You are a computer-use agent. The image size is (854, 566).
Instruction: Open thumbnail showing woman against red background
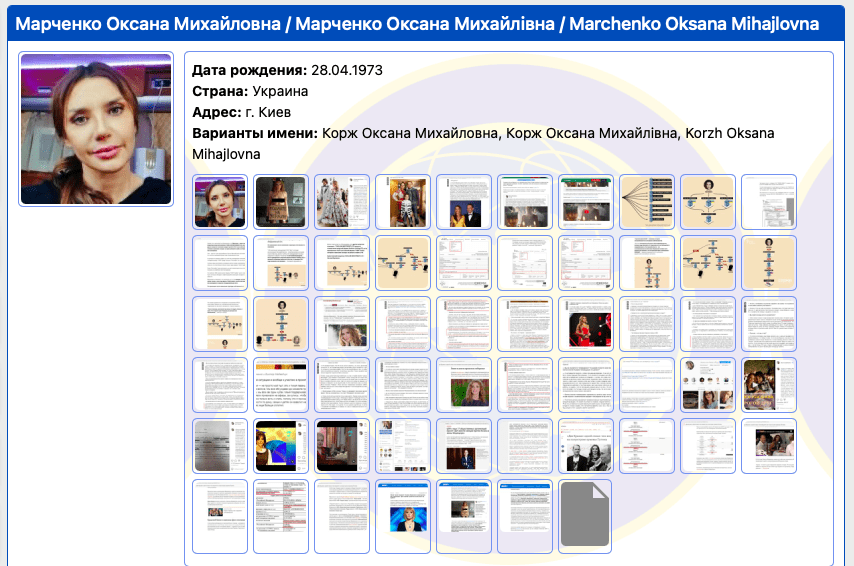pyautogui.click(x=585, y=324)
